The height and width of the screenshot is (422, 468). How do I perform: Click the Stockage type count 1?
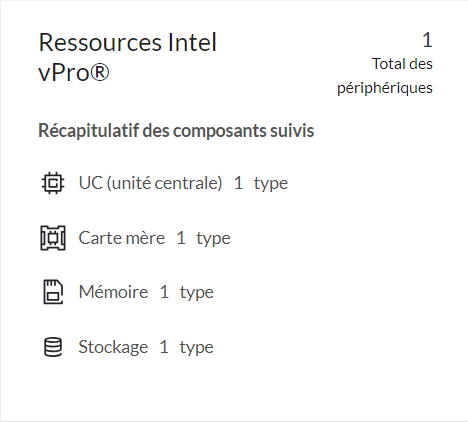pyautogui.click(x=164, y=347)
